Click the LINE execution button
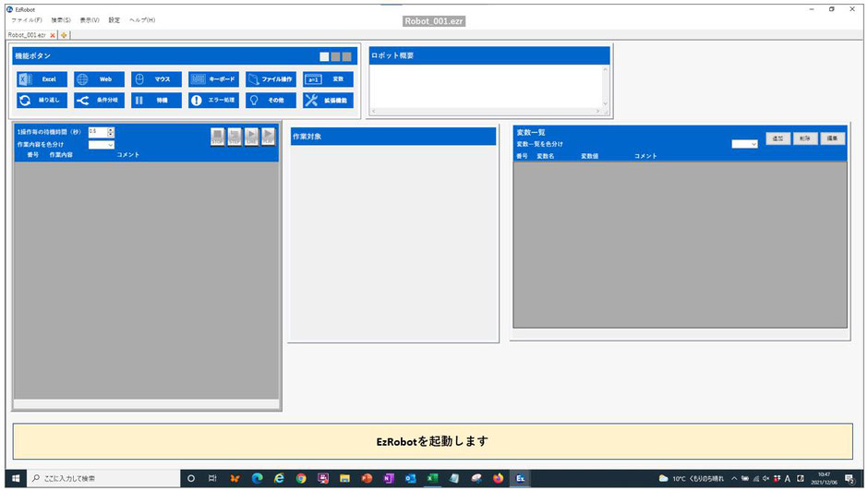Image resolution: width=868 pixels, height=491 pixels. click(251, 137)
